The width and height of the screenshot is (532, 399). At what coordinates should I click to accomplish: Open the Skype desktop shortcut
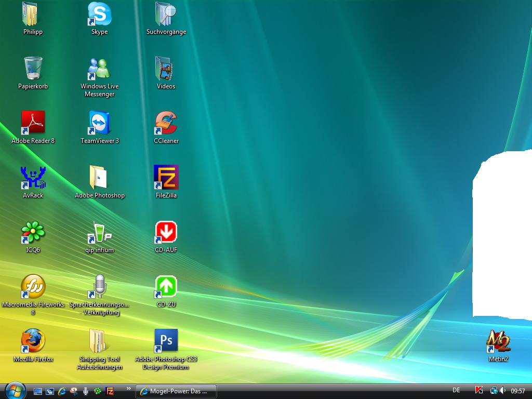pos(99,15)
